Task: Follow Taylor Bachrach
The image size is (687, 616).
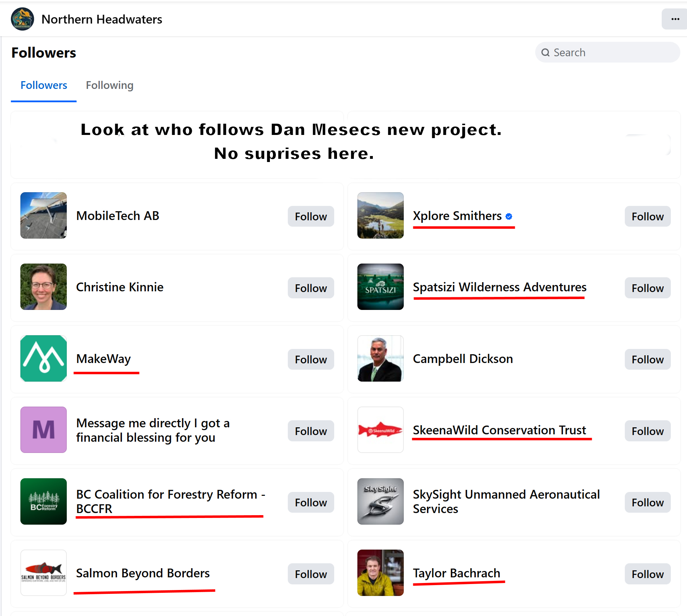Action: tap(648, 574)
